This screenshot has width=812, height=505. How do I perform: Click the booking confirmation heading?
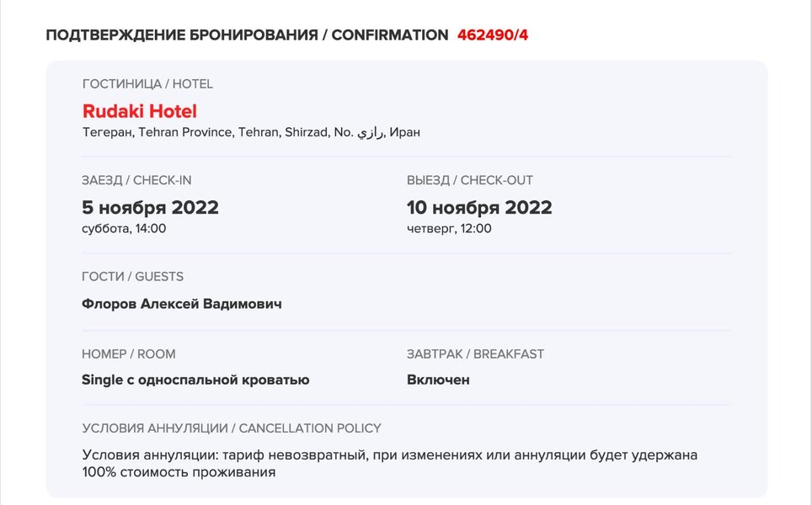[246, 35]
